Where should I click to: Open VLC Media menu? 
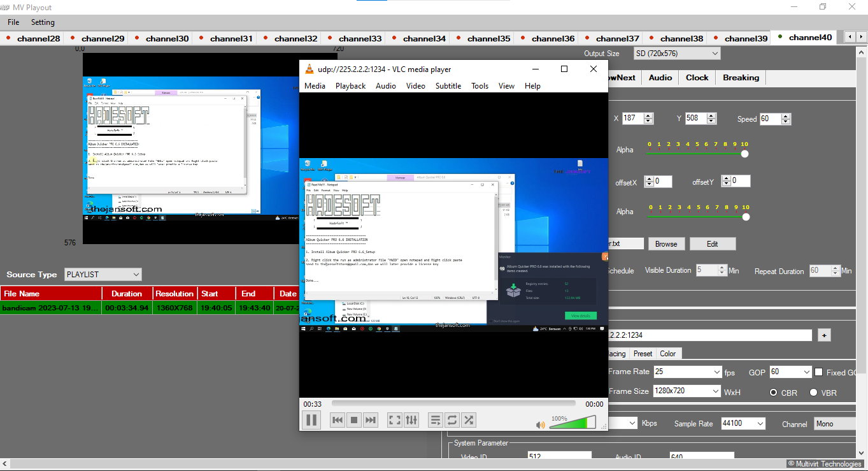pyautogui.click(x=315, y=86)
